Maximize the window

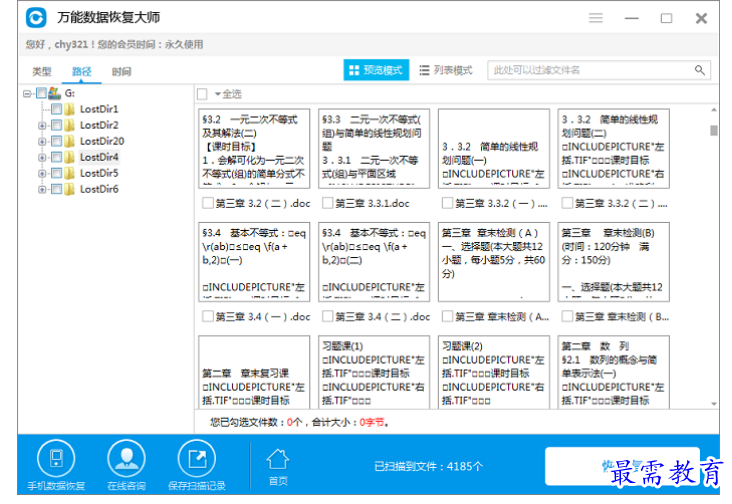[666, 18]
